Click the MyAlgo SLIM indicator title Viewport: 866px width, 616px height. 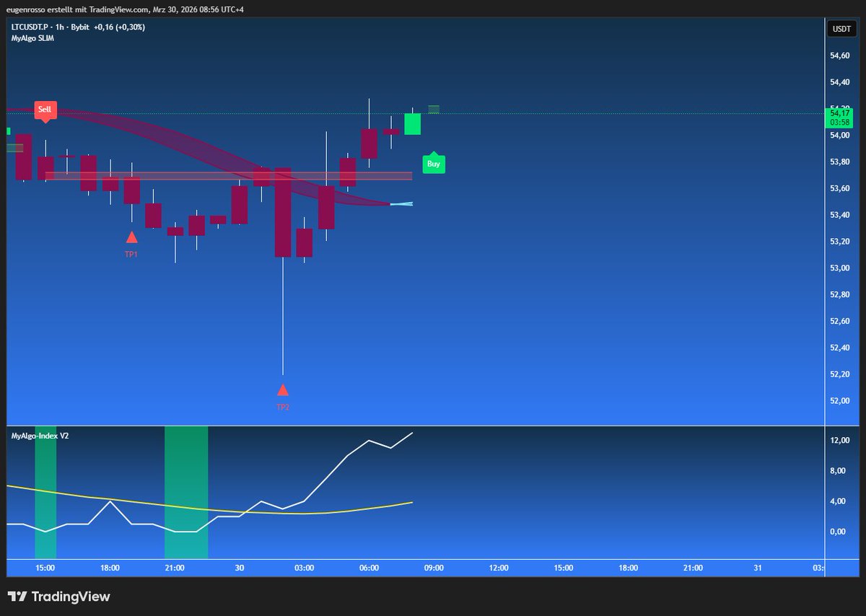32,38
